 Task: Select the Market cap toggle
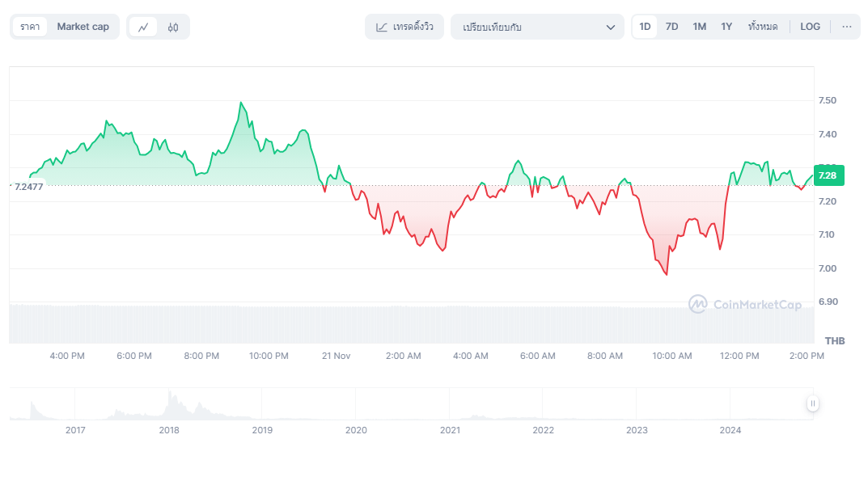click(x=83, y=27)
